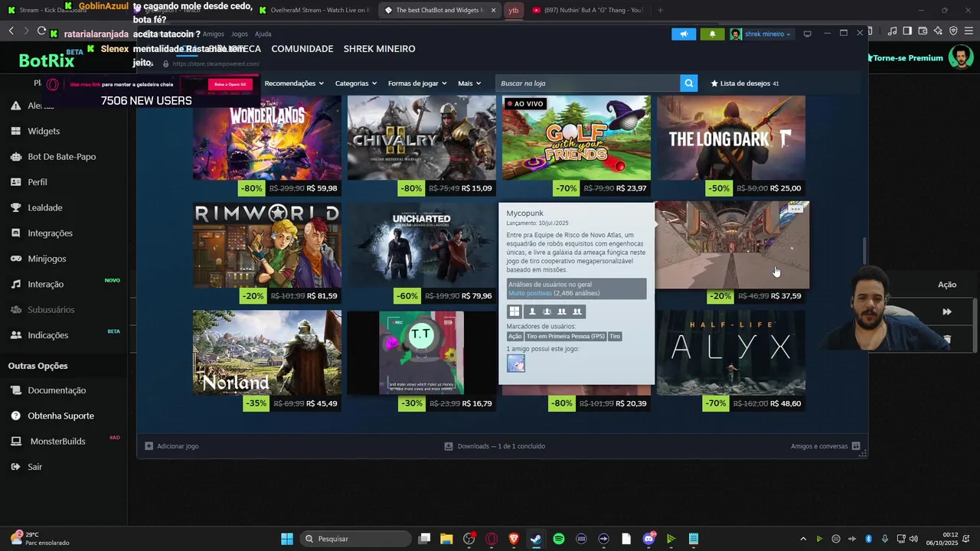This screenshot has width=980, height=551.
Task: Click the Amigos e conversas chat icon
Action: 856,446
